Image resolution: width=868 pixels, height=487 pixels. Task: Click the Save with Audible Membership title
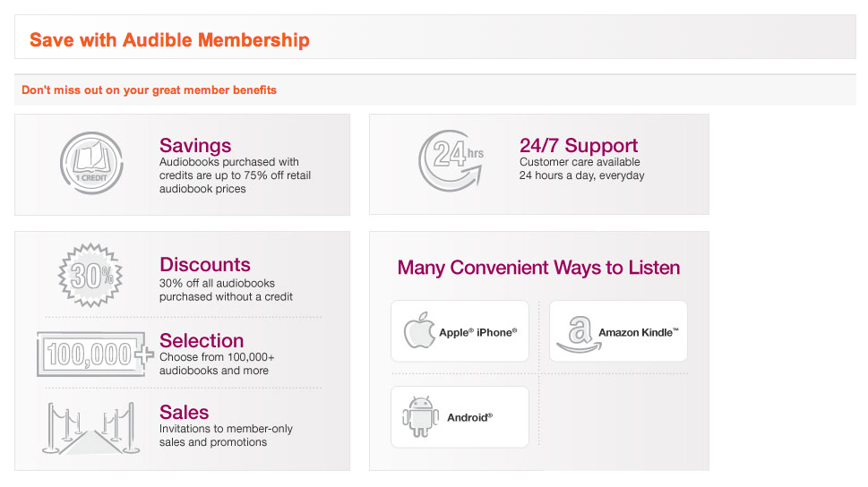(169, 40)
